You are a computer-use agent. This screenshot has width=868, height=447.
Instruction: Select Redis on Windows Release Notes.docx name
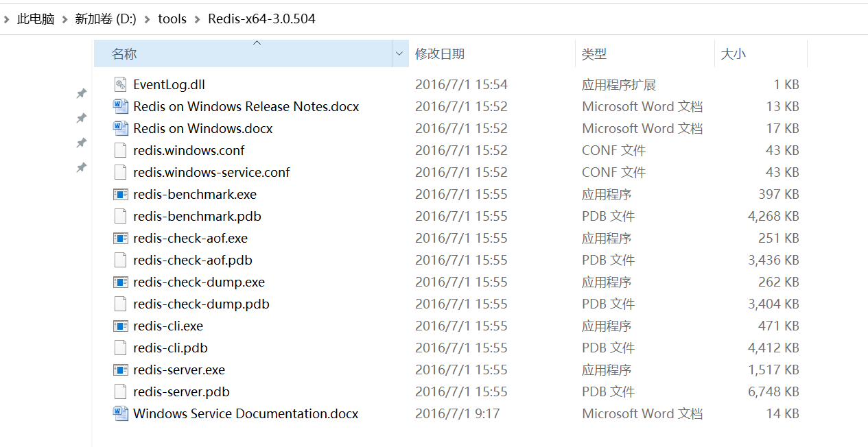246,106
